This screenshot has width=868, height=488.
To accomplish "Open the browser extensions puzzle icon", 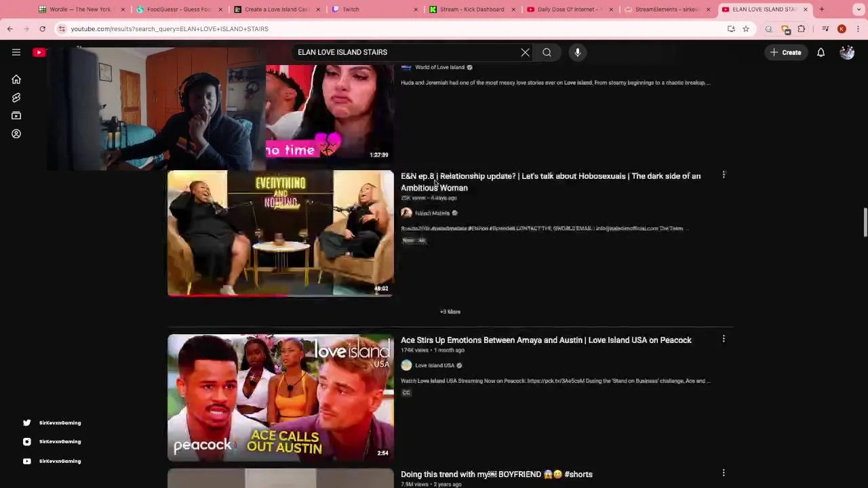I will click(802, 28).
